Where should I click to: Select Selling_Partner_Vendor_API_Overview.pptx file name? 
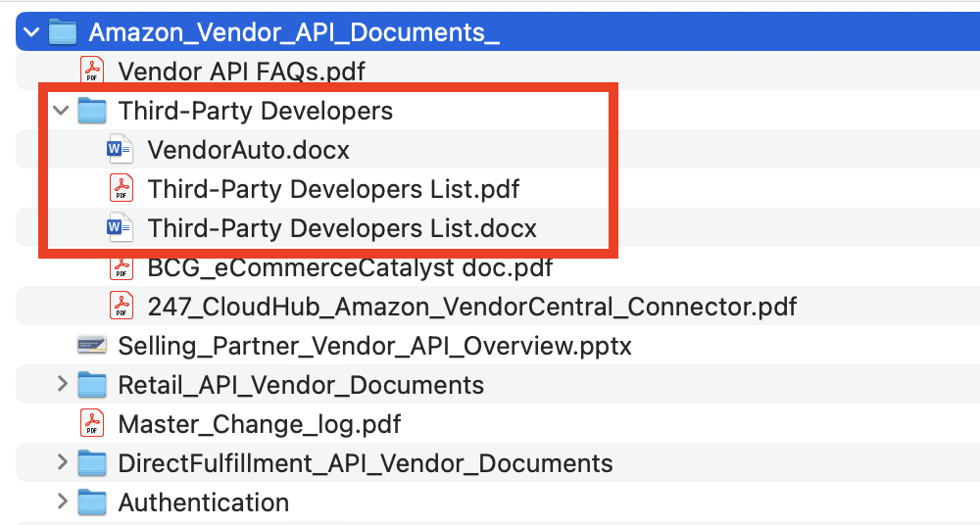(375, 346)
